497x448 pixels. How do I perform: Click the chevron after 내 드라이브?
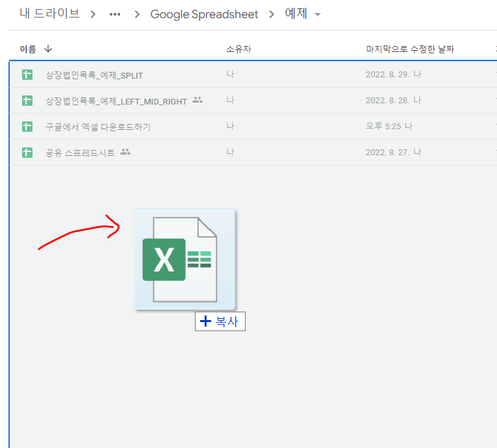(93, 14)
